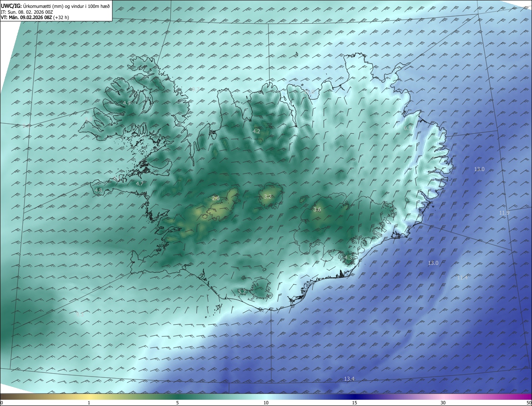Click the 4.9 value in the Westfjords
This screenshot has height=406, width=532.
(127, 103)
